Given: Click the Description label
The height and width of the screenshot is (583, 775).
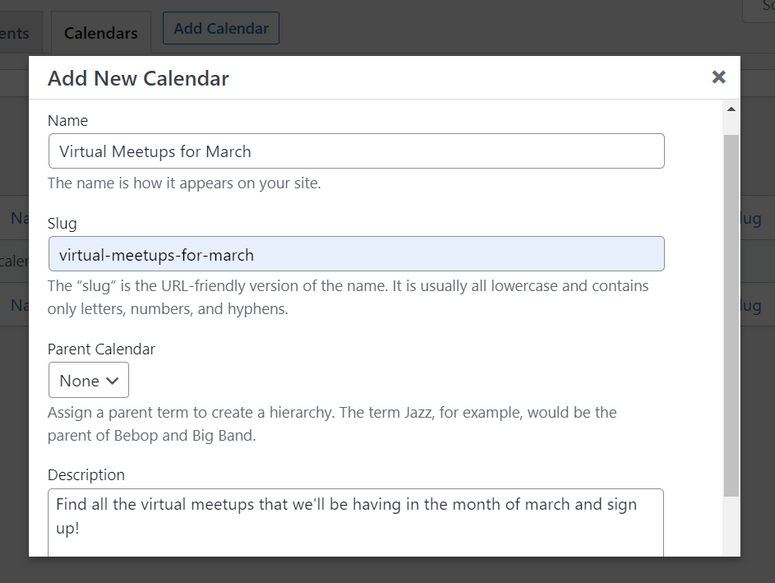Looking at the screenshot, I should click(86, 475).
